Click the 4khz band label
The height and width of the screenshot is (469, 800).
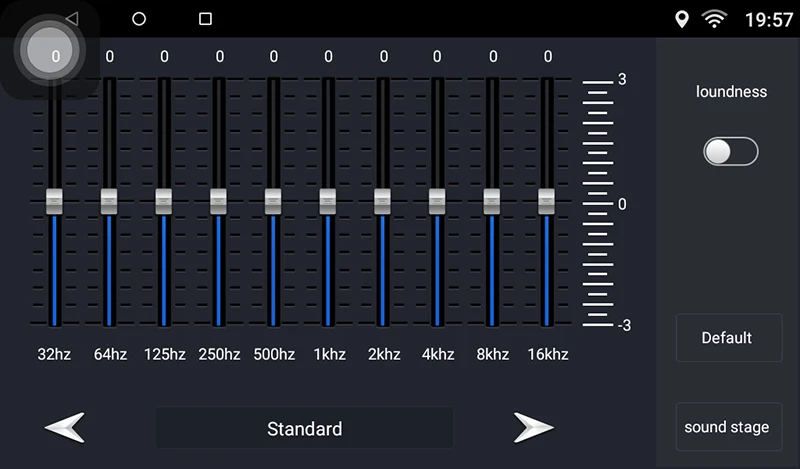(438, 354)
